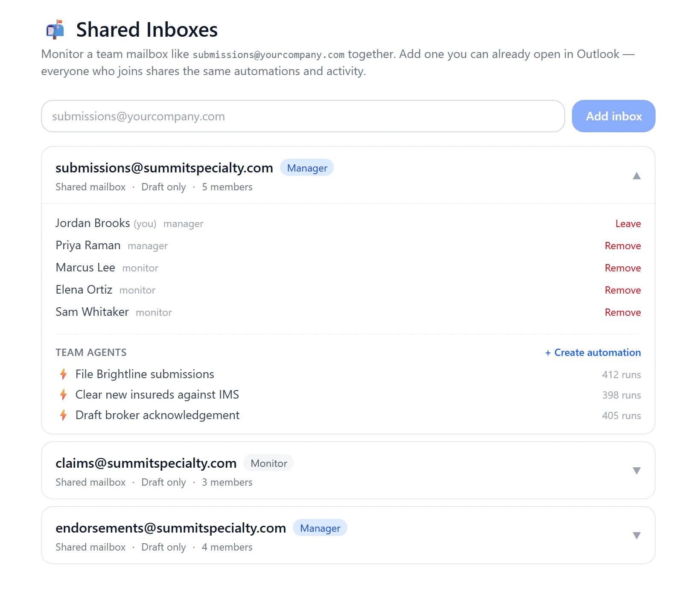Click the Manager badge on submissions inbox
This screenshot has width=700, height=606.
point(307,168)
